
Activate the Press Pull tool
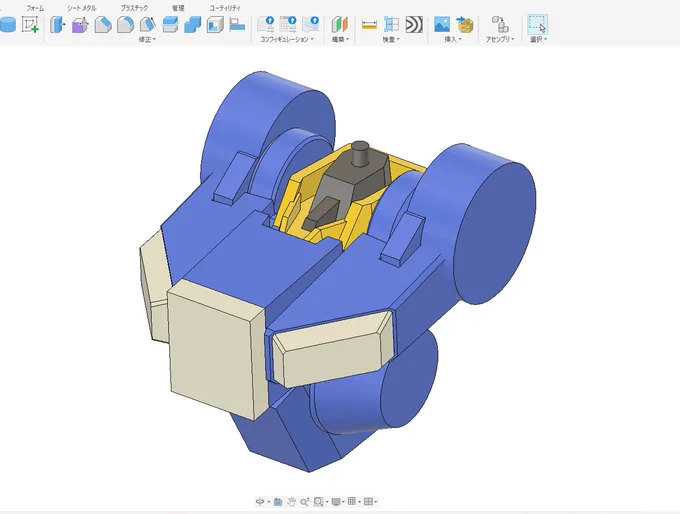pyautogui.click(x=57, y=25)
